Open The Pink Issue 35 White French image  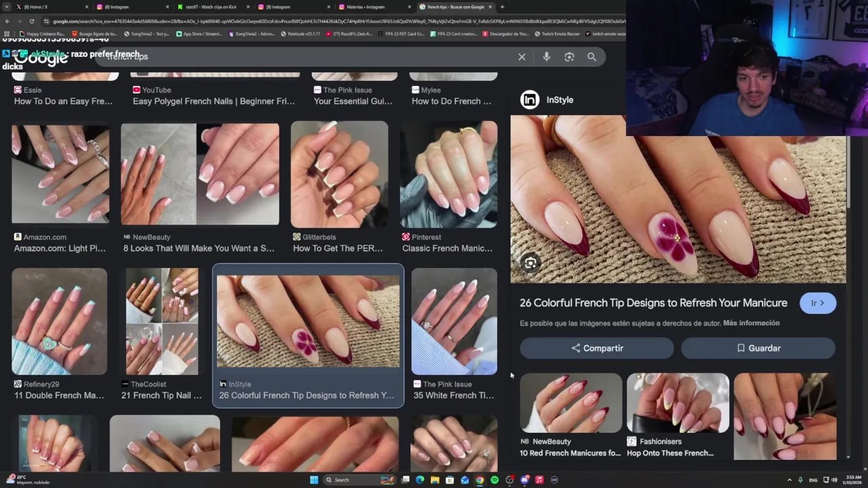coord(454,321)
